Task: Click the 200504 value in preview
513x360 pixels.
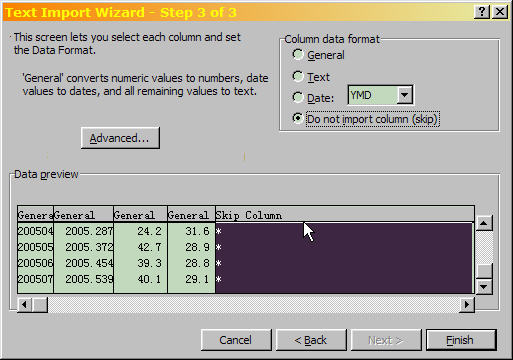Action: point(35,231)
